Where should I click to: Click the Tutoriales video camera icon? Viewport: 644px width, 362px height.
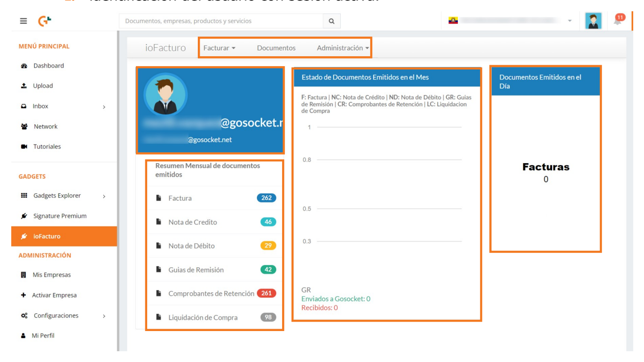[24, 147]
